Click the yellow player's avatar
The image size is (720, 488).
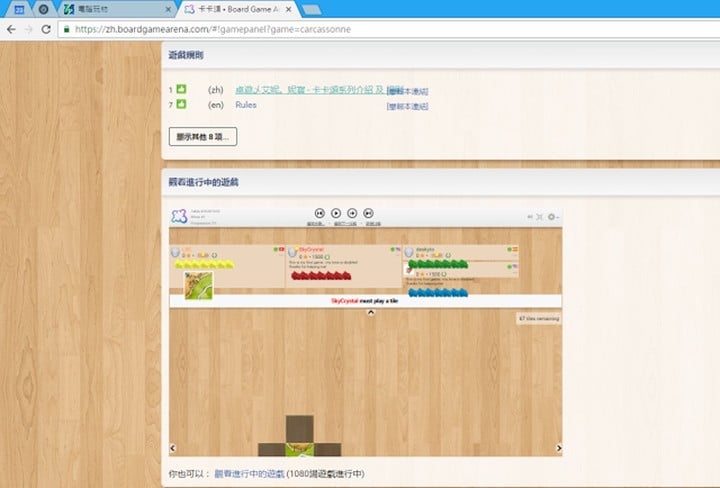(175, 252)
